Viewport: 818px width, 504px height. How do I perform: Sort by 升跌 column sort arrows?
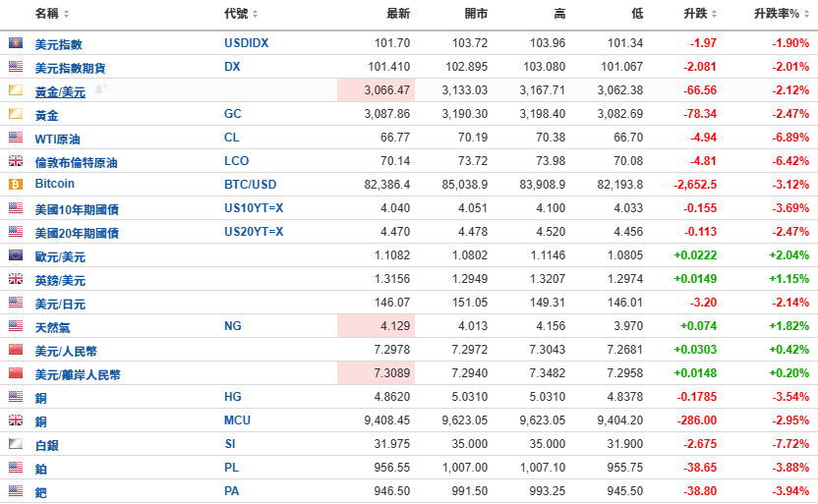[x=714, y=14]
